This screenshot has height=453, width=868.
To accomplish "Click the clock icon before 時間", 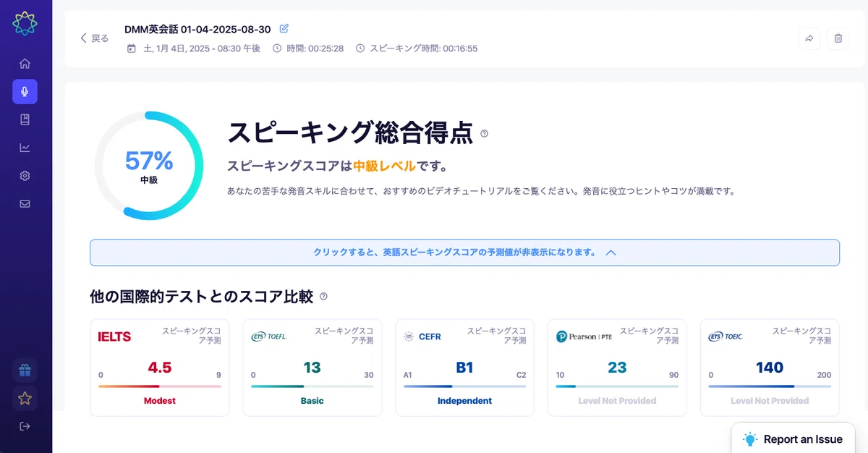I will 277,48.
